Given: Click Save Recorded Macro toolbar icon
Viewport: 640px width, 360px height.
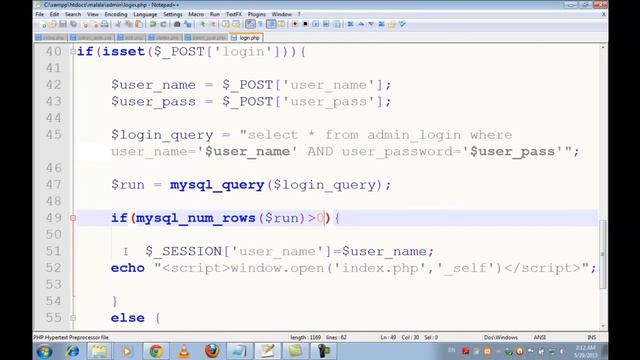Looking at the screenshot, I should click(x=337, y=24).
